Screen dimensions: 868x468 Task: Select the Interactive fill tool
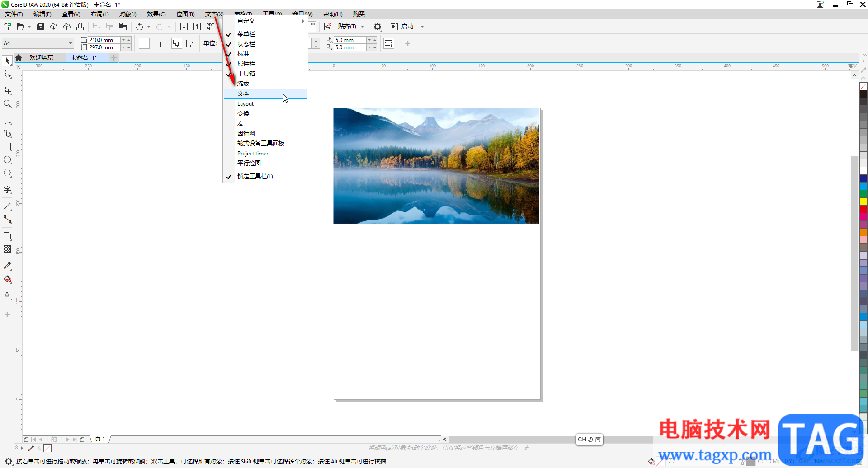point(7,279)
